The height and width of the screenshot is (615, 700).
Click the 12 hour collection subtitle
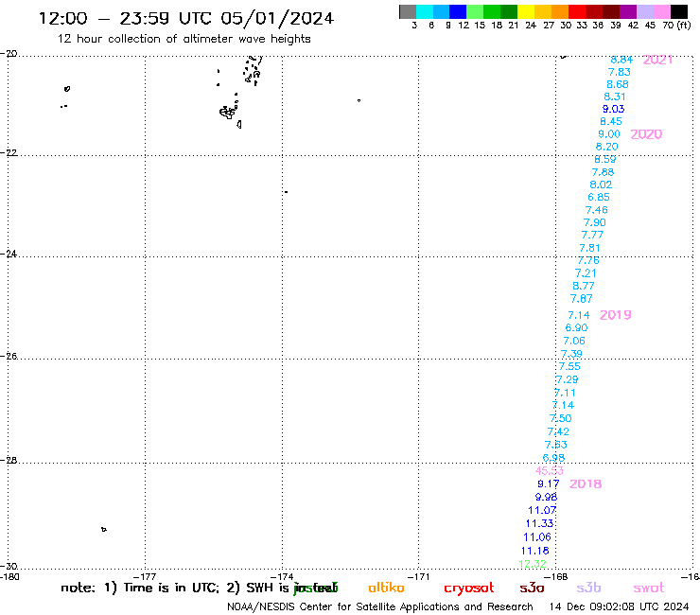point(184,40)
